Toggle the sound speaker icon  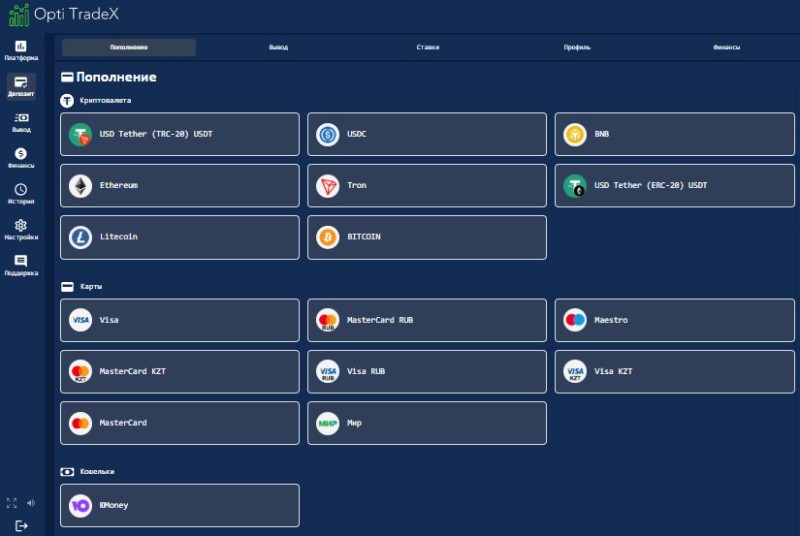pos(31,503)
